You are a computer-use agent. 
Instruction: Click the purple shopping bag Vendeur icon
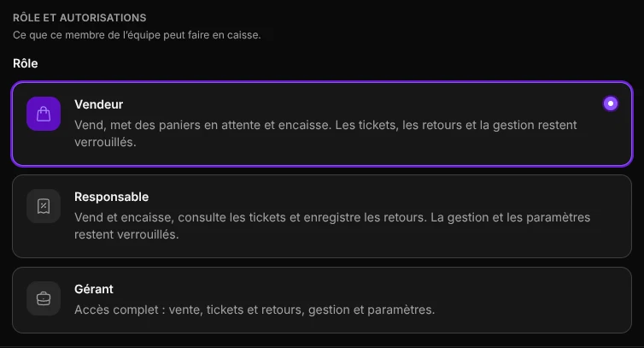tap(44, 114)
